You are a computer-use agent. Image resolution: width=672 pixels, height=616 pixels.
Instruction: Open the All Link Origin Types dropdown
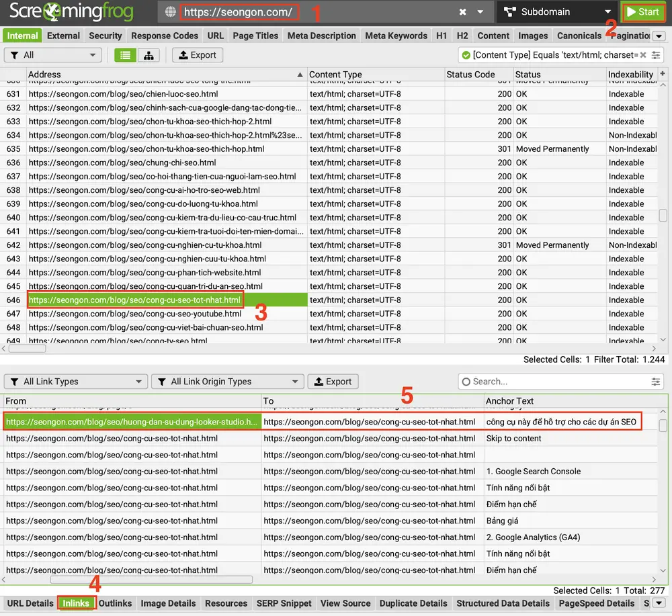[228, 382]
